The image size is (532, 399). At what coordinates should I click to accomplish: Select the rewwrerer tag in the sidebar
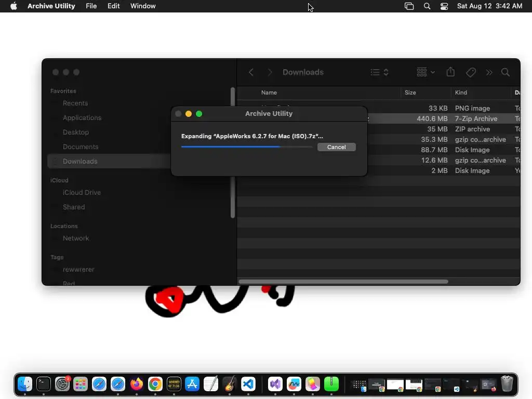tap(78, 270)
